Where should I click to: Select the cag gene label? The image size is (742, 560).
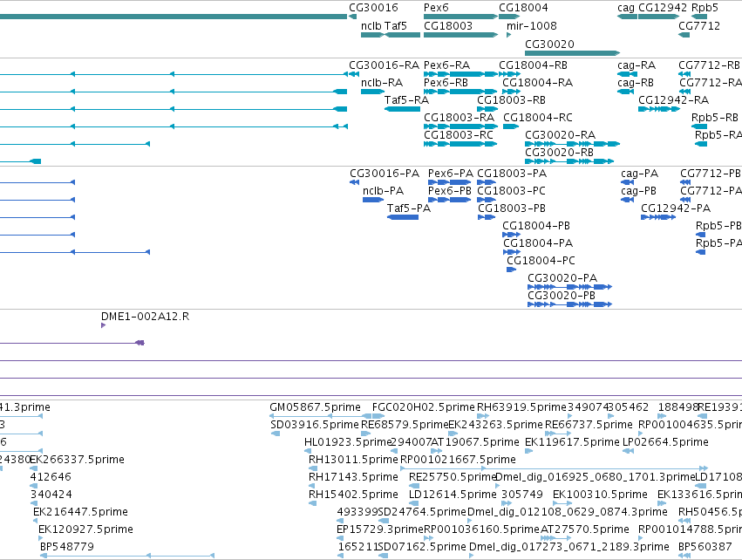point(625,8)
